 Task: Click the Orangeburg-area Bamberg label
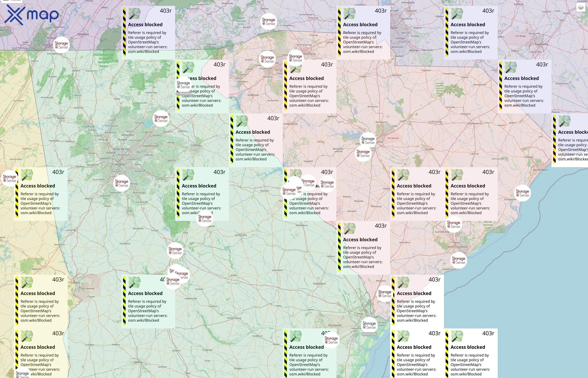(x=377, y=206)
